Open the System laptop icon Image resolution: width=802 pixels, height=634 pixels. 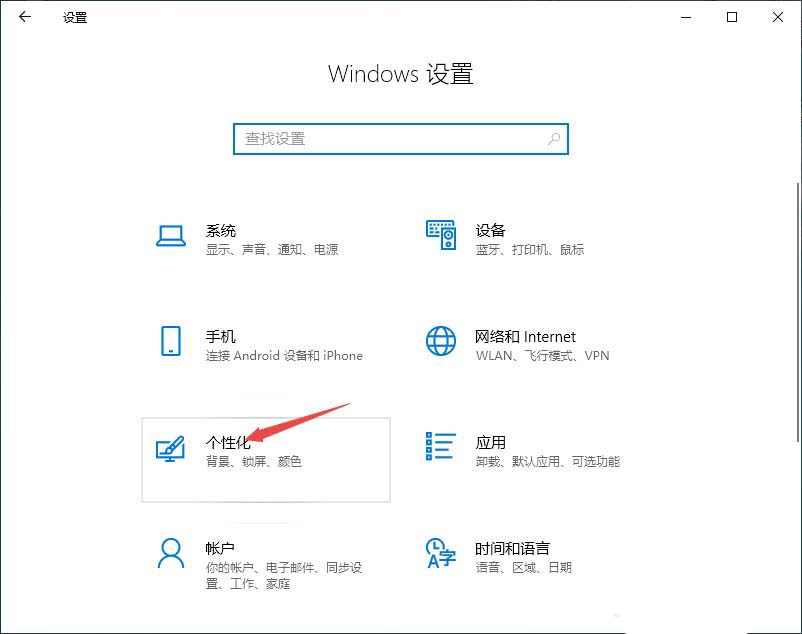tap(171, 236)
